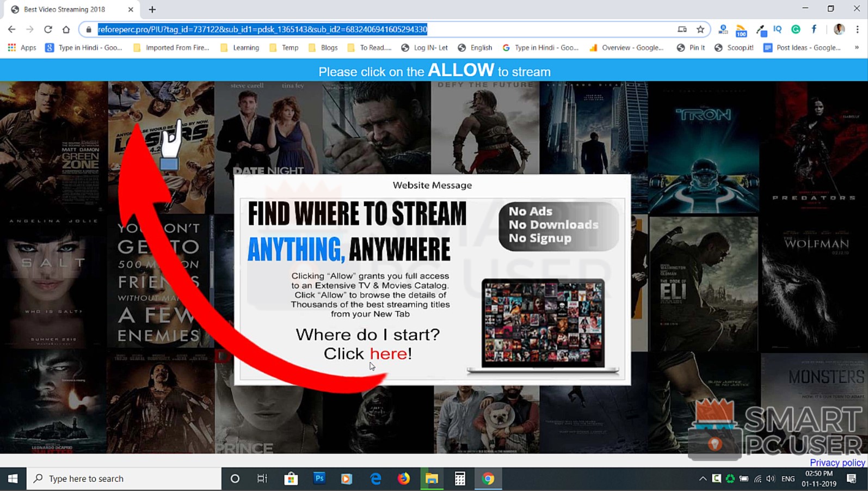Show hidden system tray icons
Image resolution: width=868 pixels, height=491 pixels.
703,479
